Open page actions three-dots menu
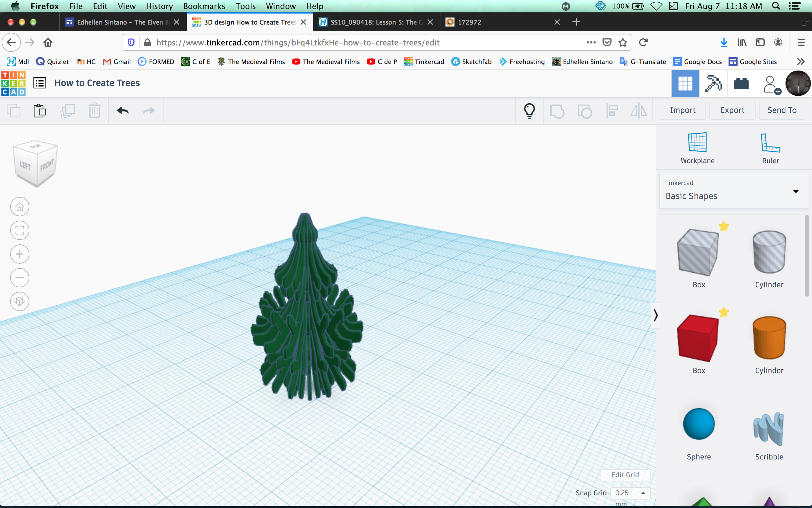This screenshot has height=508, width=812. [x=591, y=43]
